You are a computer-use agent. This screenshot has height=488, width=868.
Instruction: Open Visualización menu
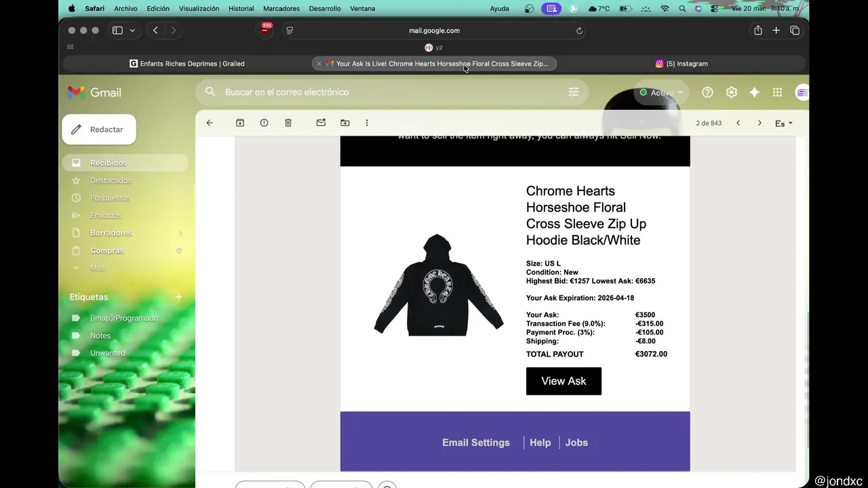[199, 9]
